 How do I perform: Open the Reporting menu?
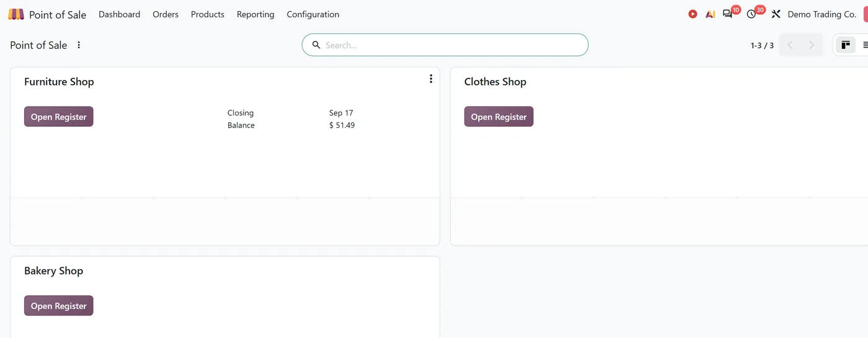[x=255, y=14]
